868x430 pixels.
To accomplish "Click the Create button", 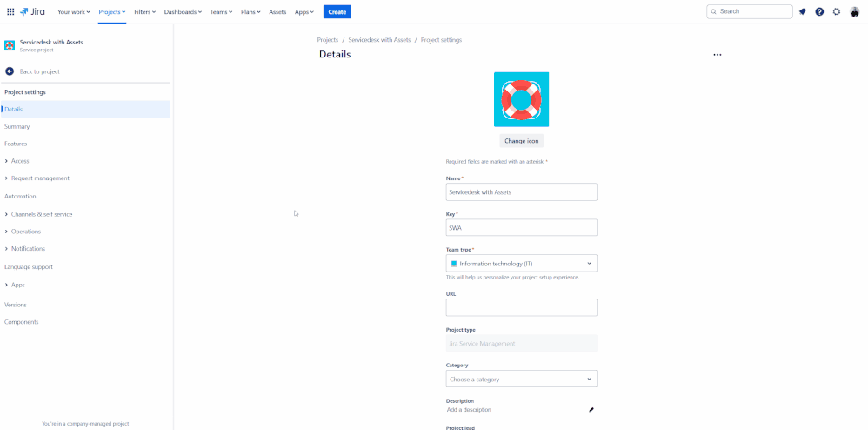I will tap(337, 11).
